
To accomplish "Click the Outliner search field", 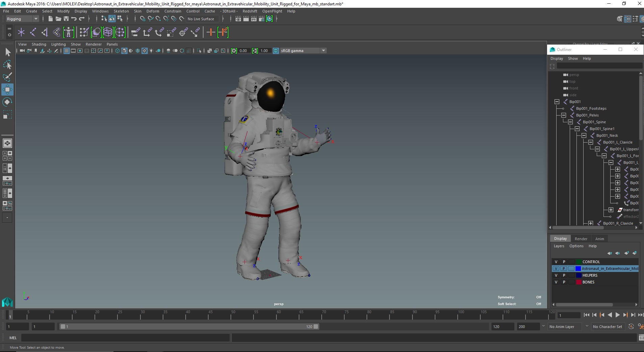I will [x=599, y=66].
